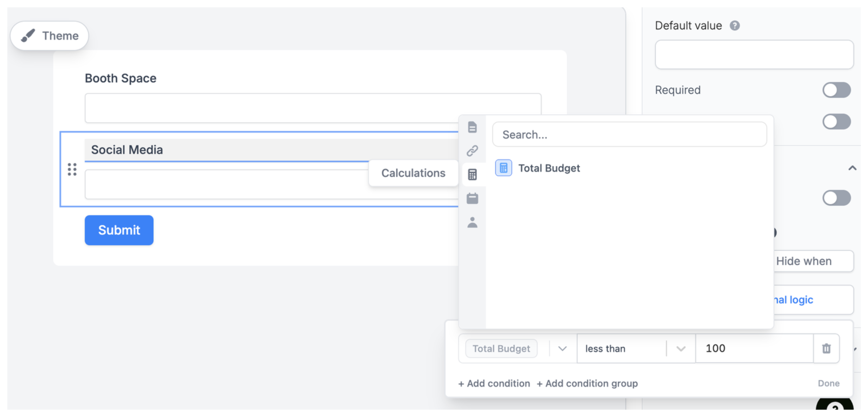This screenshot has height=417, width=868.
Task: Select the person icon in the picker sidebar
Action: [472, 222]
